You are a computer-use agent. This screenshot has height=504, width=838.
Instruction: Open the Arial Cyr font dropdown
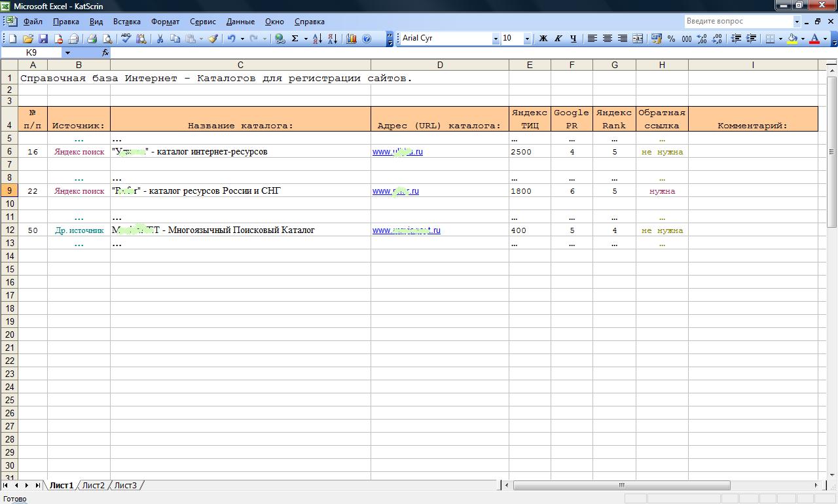tap(495, 39)
